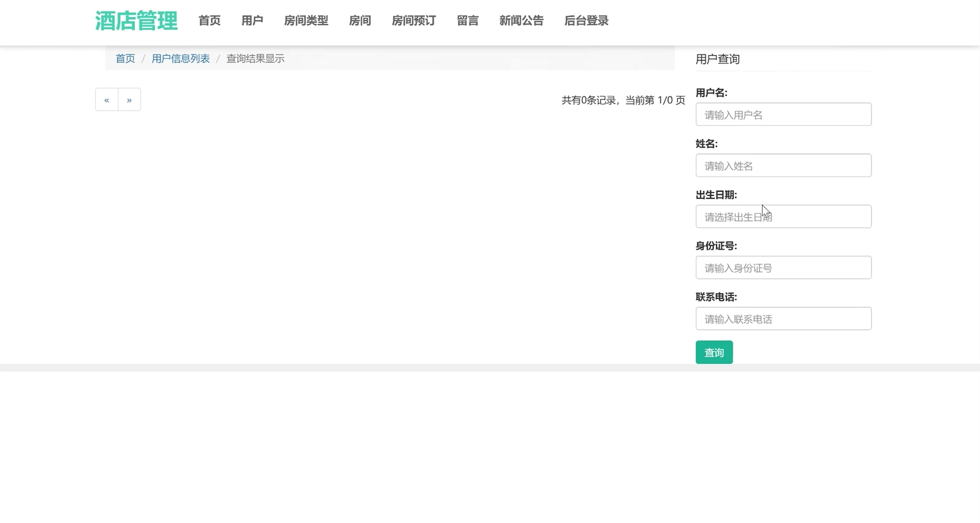The image size is (980, 523).
Task: Click into the 姓名 input field
Action: pyautogui.click(x=783, y=165)
